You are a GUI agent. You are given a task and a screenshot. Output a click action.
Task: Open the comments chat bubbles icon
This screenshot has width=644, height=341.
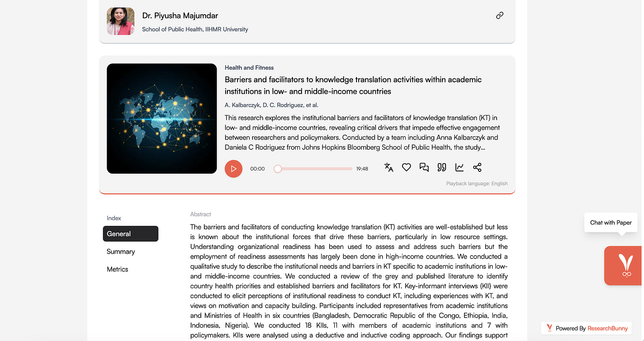click(x=424, y=167)
